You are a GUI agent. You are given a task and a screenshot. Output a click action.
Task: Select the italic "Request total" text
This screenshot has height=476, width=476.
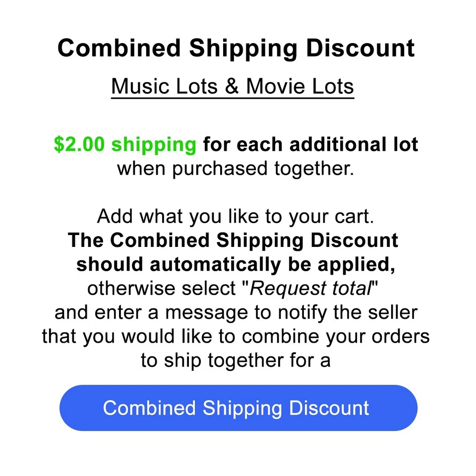311,288
